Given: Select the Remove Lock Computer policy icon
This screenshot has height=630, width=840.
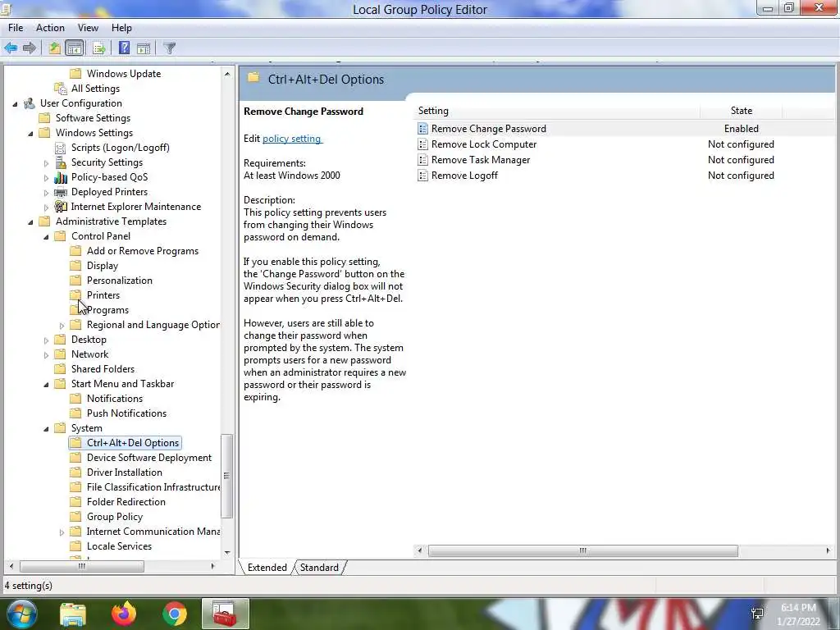Looking at the screenshot, I should pos(422,144).
